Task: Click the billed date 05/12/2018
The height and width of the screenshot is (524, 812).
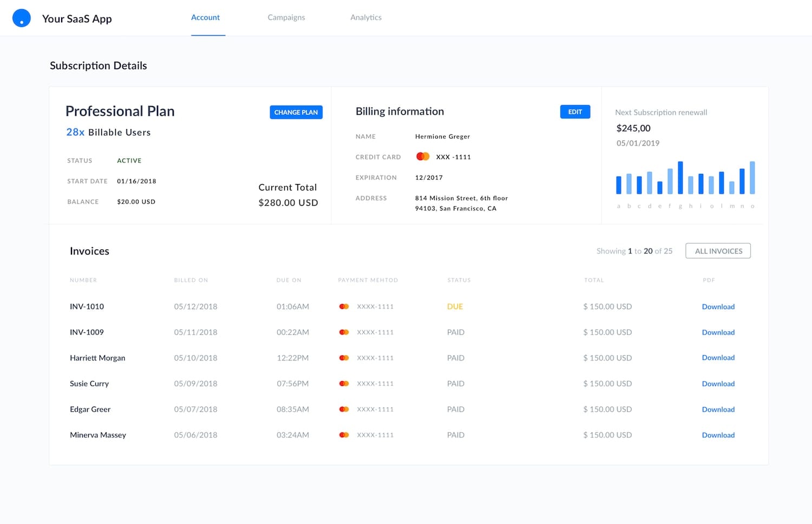Action: 195,306
